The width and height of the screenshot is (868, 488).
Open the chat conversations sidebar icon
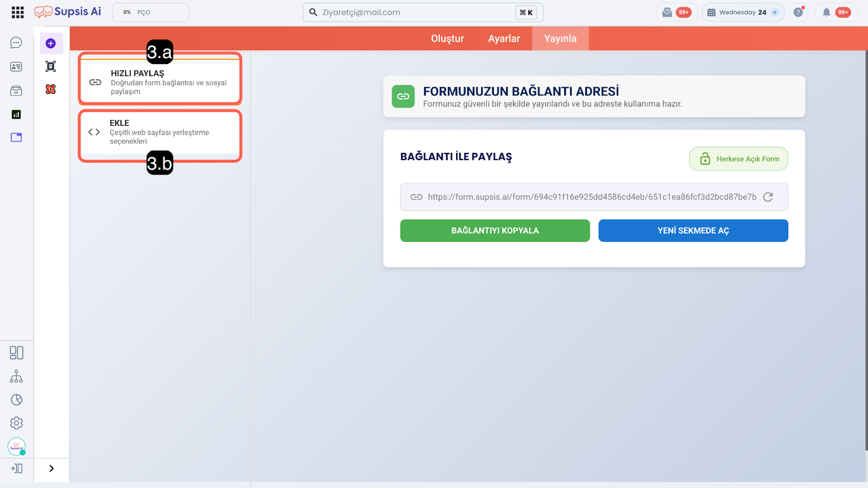[16, 43]
